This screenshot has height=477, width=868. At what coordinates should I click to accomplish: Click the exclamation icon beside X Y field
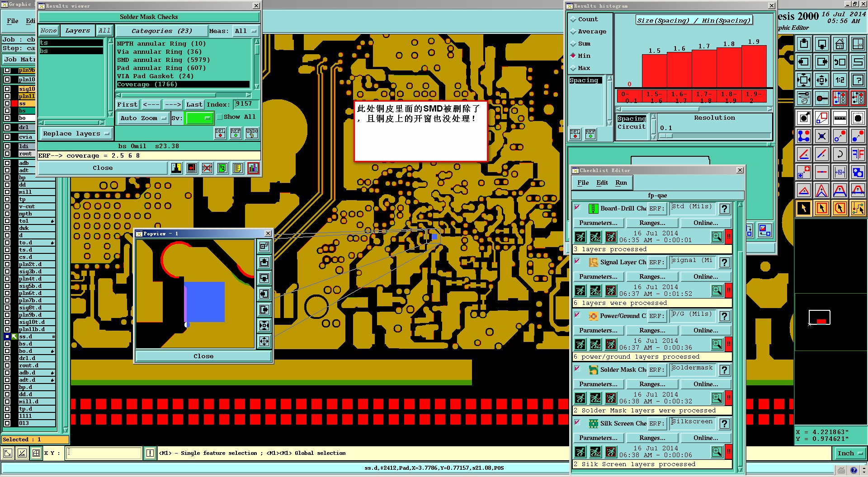[150, 453]
